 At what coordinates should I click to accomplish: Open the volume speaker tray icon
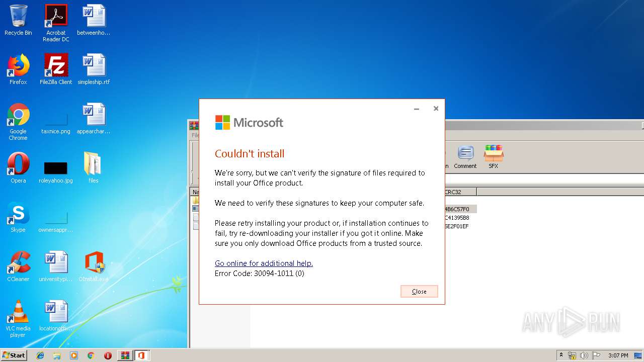click(x=584, y=355)
